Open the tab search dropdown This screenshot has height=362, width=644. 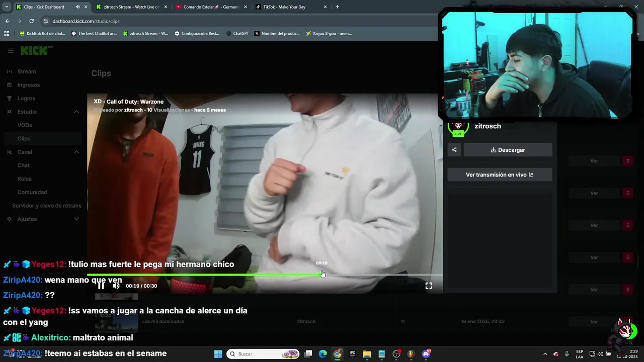[x=7, y=7]
